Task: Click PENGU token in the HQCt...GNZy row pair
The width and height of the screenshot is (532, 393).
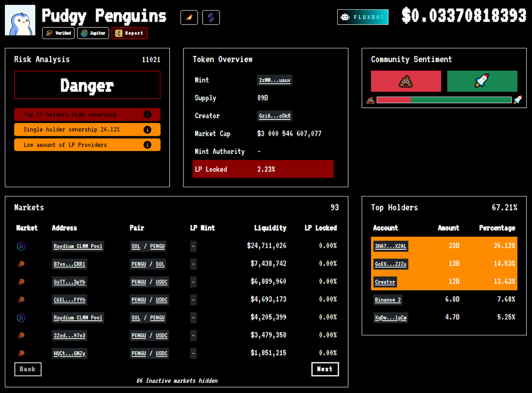Action: 139,354
